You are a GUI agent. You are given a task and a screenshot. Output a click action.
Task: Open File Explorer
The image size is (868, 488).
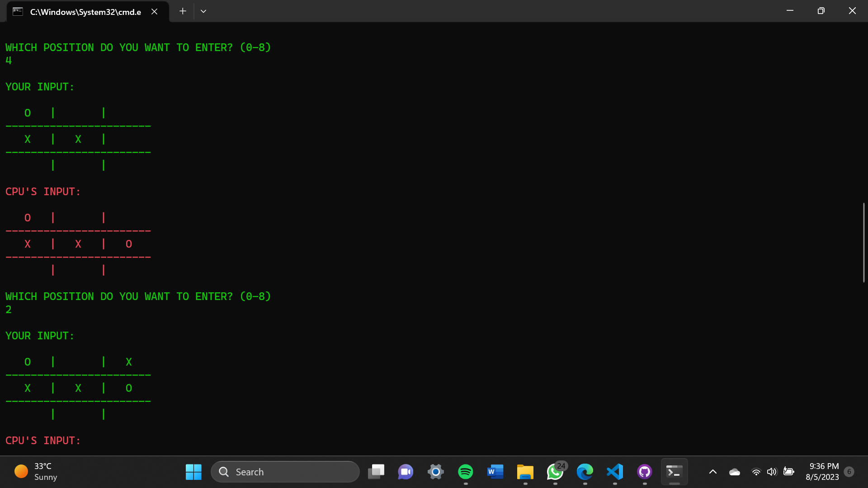pyautogui.click(x=525, y=472)
